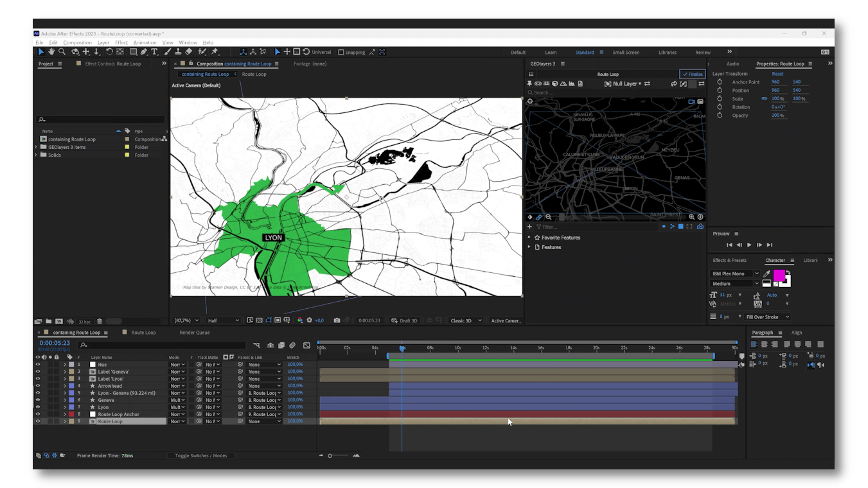This screenshot has width=868, height=488.
Task: Click the magenta fill color swatch
Action: [779, 275]
